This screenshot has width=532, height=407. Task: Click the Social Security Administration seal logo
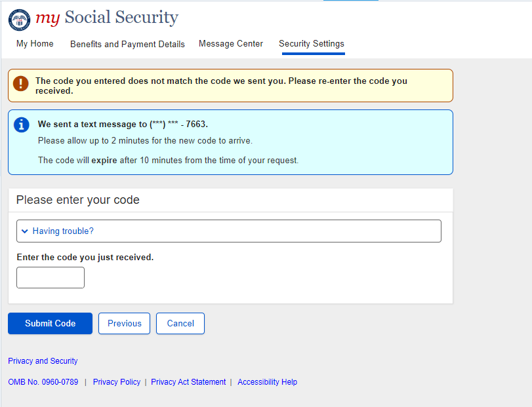coord(20,20)
